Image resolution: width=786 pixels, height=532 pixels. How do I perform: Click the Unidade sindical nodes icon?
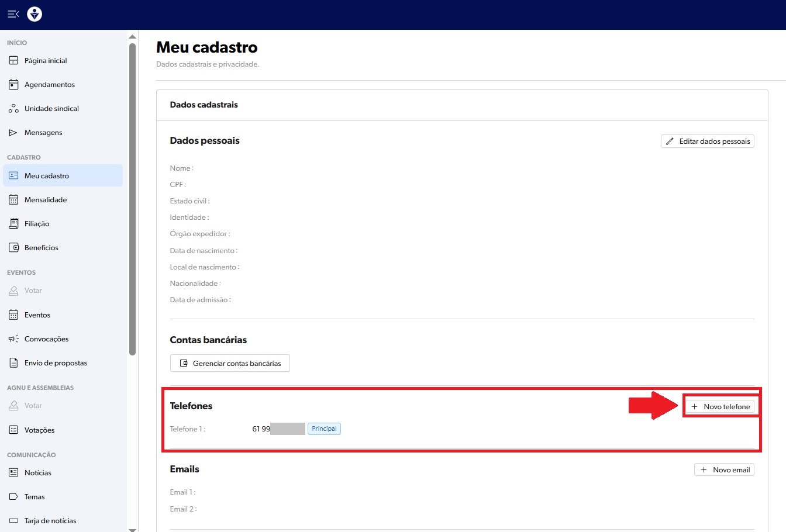coord(13,109)
